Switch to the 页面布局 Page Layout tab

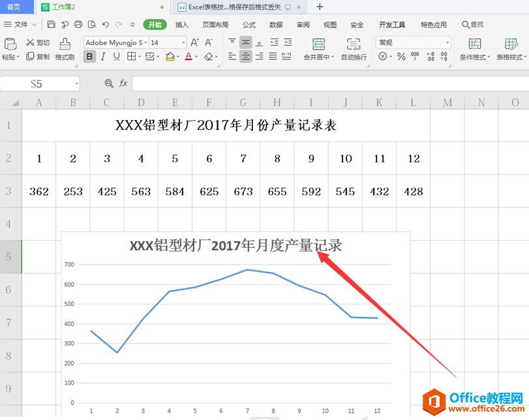pyautogui.click(x=215, y=25)
